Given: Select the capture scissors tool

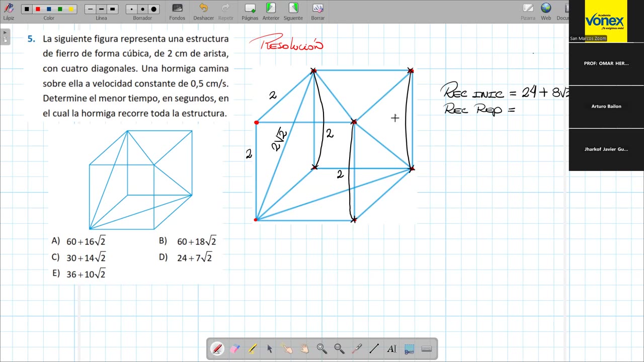Looking at the screenshot, I should [x=409, y=348].
